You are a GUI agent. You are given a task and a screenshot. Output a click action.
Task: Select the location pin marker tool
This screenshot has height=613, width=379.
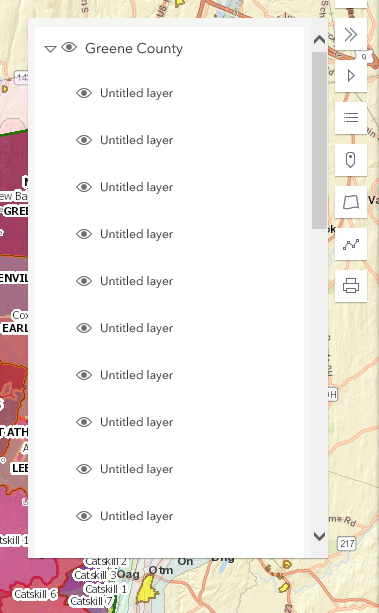click(x=351, y=160)
